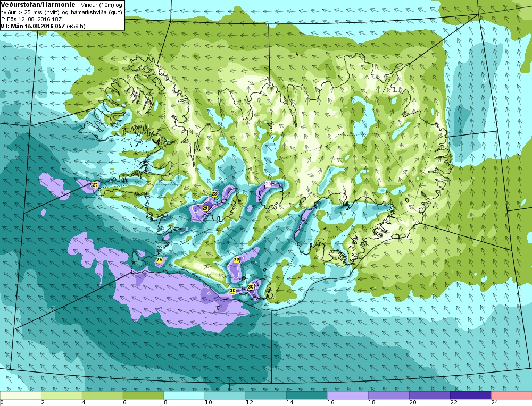Click the 29 gust label above the two 30s

pos(237,260)
